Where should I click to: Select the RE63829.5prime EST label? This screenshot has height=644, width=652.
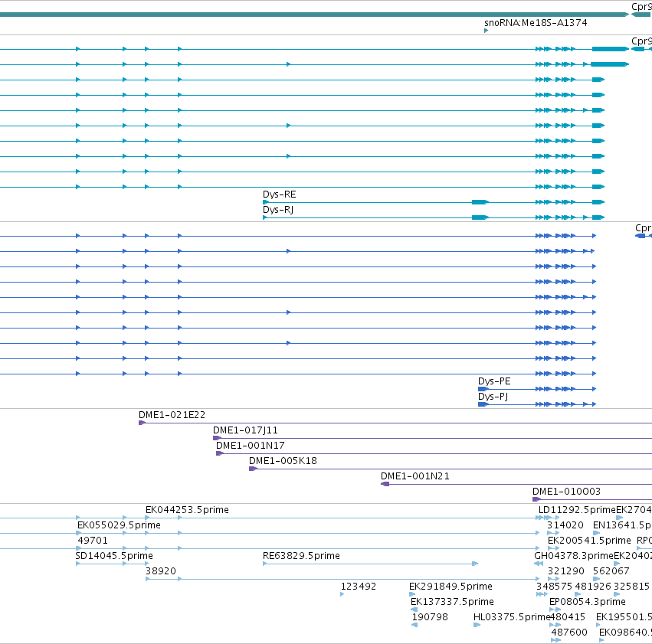(301, 556)
